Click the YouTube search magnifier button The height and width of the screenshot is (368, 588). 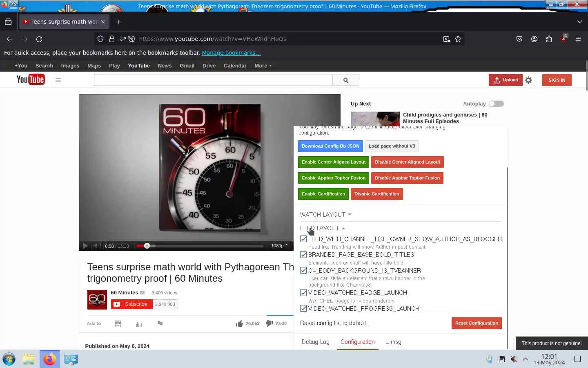[346, 80]
